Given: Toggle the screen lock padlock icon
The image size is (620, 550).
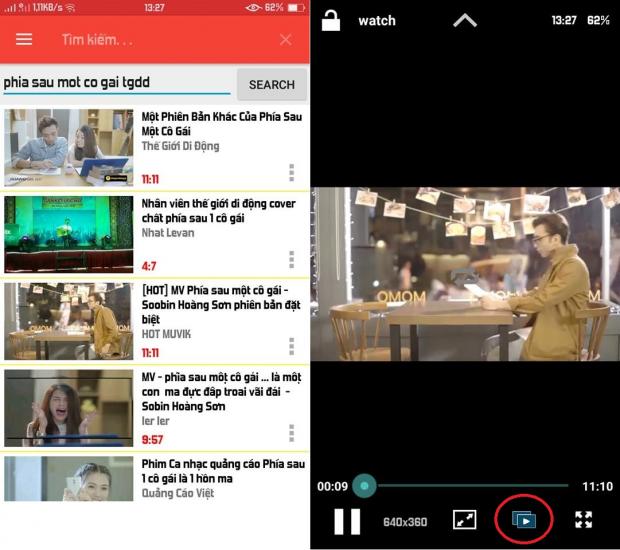Looking at the screenshot, I should coord(331,20).
